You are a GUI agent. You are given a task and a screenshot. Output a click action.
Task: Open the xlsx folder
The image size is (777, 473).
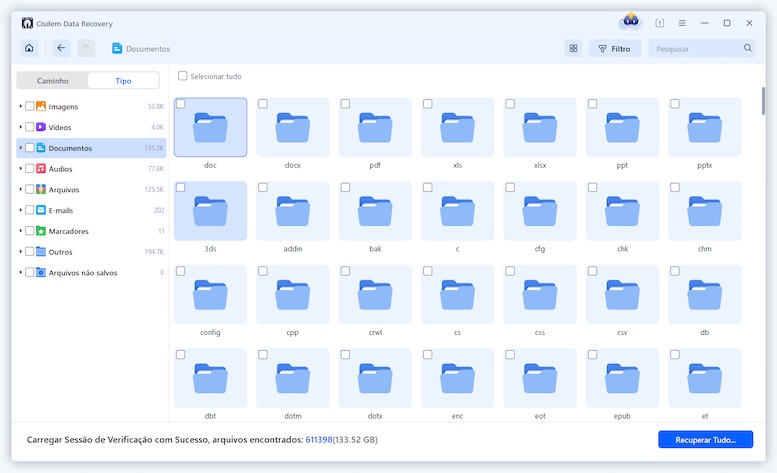click(540, 127)
